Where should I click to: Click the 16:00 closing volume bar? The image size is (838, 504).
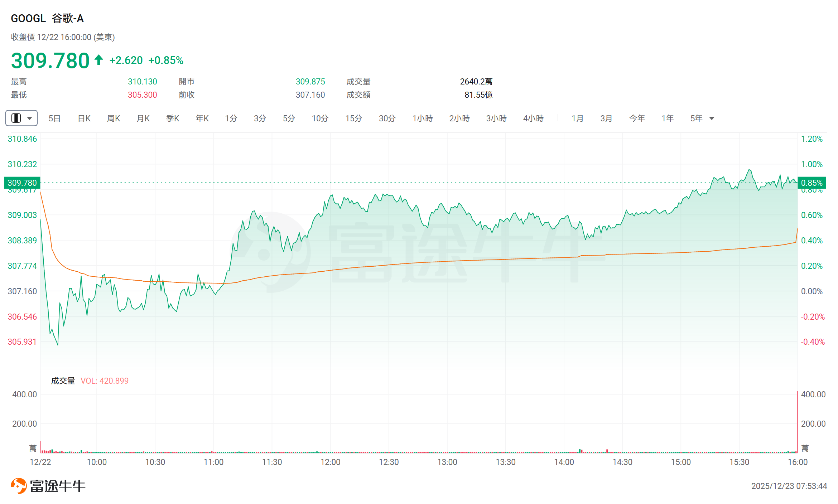tap(797, 422)
